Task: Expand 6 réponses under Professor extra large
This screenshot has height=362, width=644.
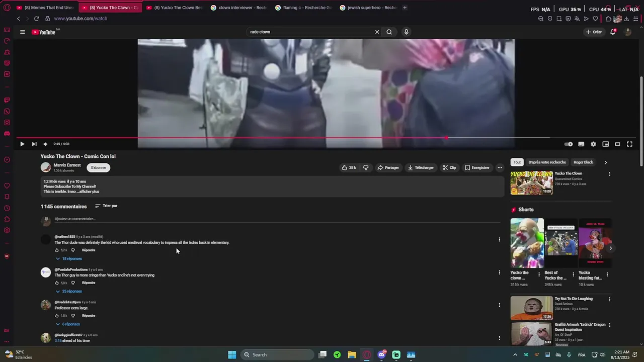Action: [68, 324]
